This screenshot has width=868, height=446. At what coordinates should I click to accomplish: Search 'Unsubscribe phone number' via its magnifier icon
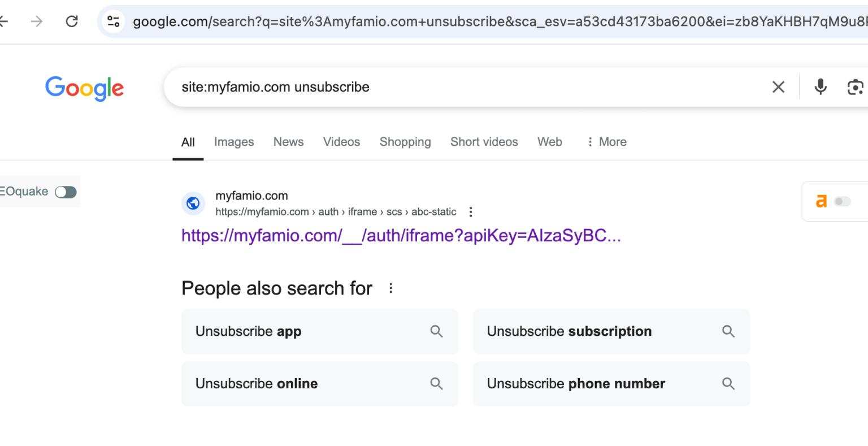click(x=728, y=383)
